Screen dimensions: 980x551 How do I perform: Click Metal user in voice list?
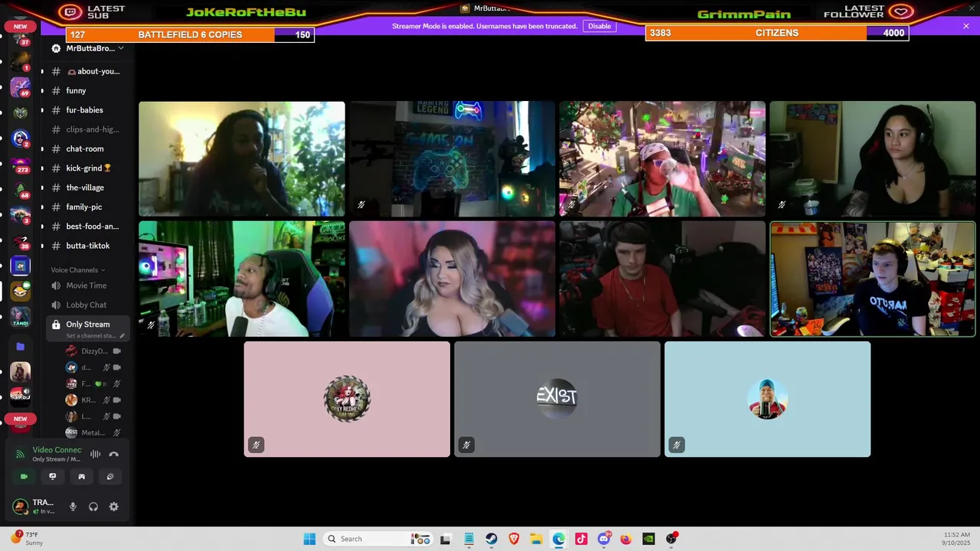[93, 432]
